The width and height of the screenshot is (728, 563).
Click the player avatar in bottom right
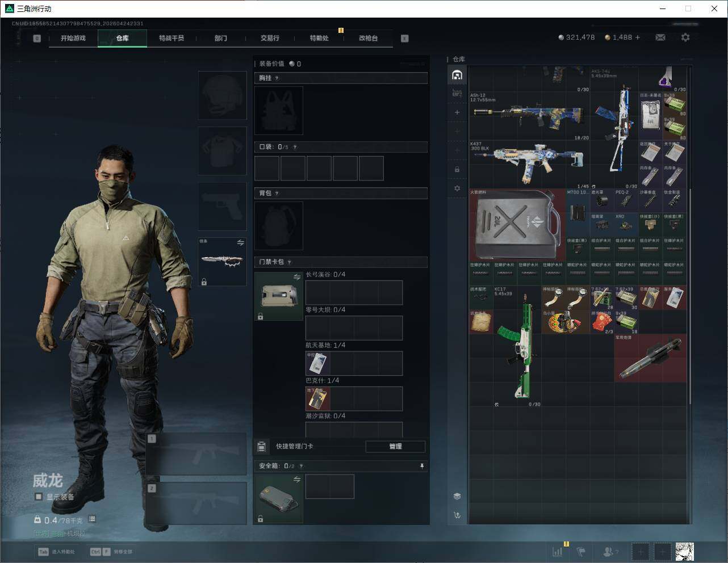(x=684, y=551)
